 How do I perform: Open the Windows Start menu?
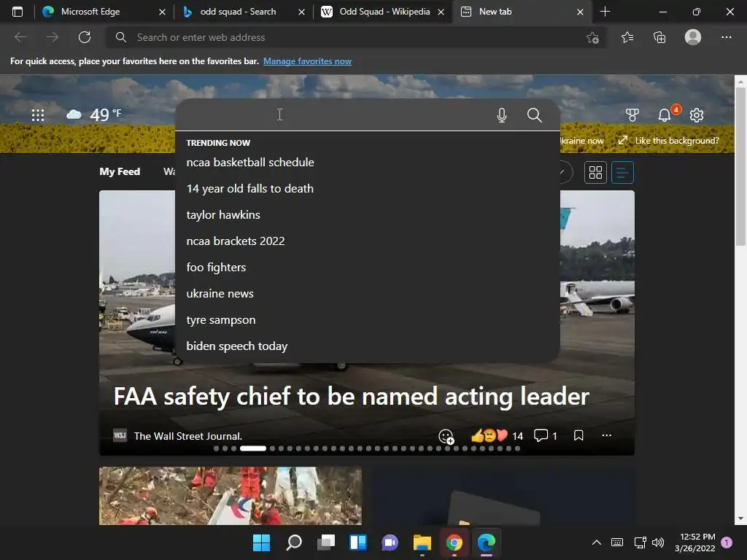point(261,542)
